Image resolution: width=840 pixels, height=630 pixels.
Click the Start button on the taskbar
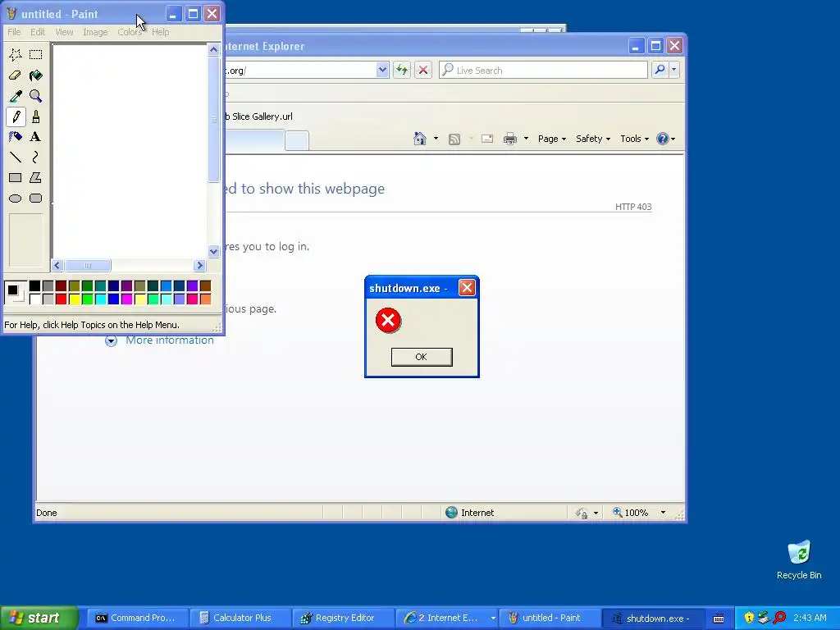click(x=39, y=618)
